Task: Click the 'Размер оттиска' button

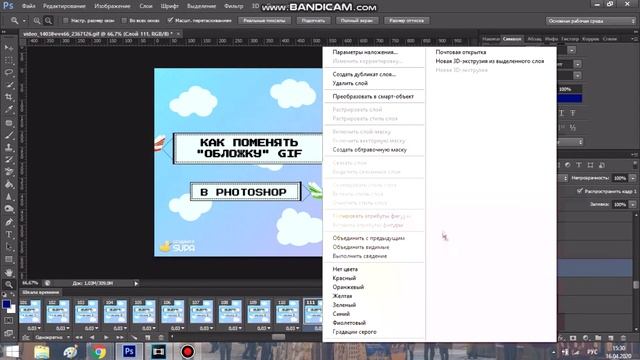Action: [x=406, y=20]
